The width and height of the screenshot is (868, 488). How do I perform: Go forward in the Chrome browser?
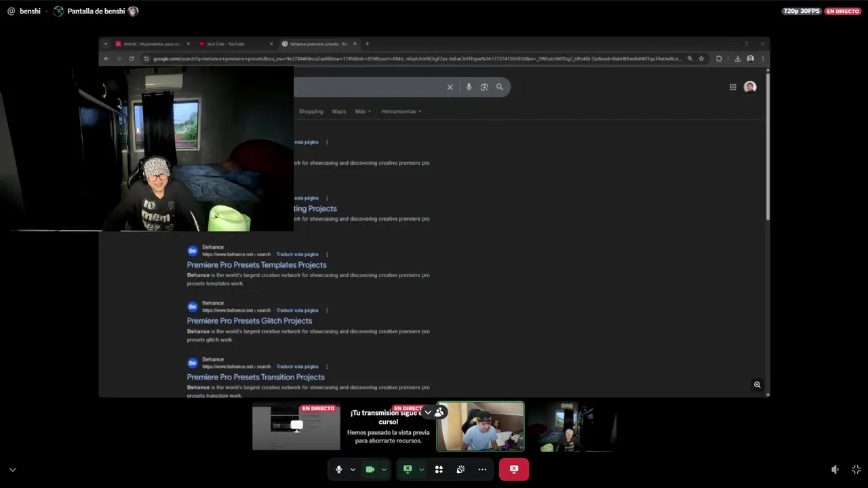pyautogui.click(x=119, y=58)
